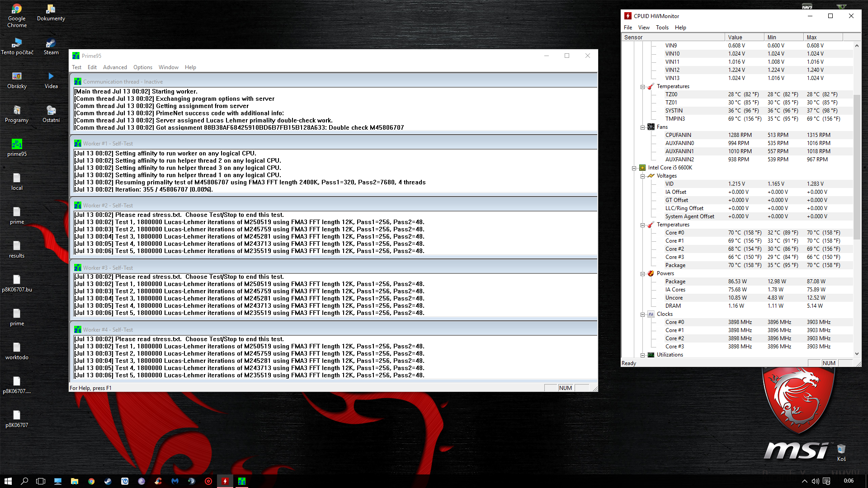The width and height of the screenshot is (868, 488).
Task: Open Malwarebytes from the taskbar
Action: (175, 481)
